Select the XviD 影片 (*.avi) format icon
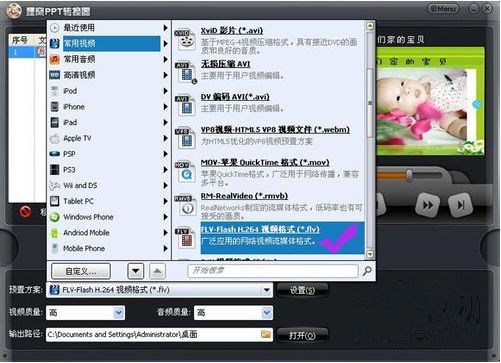This screenshot has height=363, width=501. (x=185, y=40)
